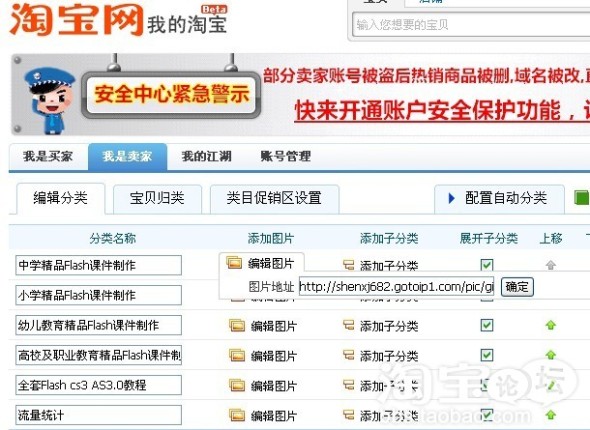Edit category name 中学精品Flash课件制作 field
Screen dimensions: 590x430
tap(99, 265)
